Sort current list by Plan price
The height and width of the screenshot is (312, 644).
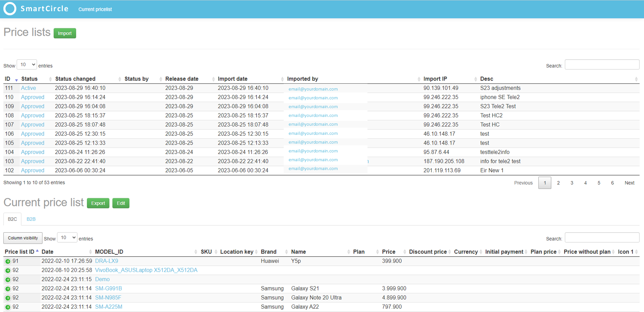click(546, 252)
